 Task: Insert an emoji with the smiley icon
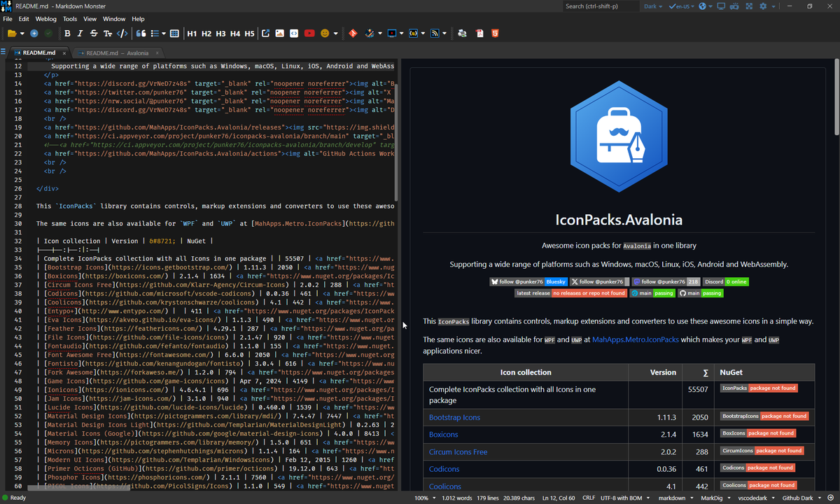click(325, 33)
